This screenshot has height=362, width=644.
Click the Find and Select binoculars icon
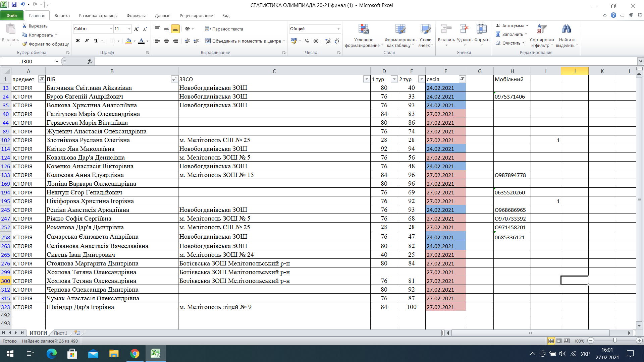click(x=566, y=29)
